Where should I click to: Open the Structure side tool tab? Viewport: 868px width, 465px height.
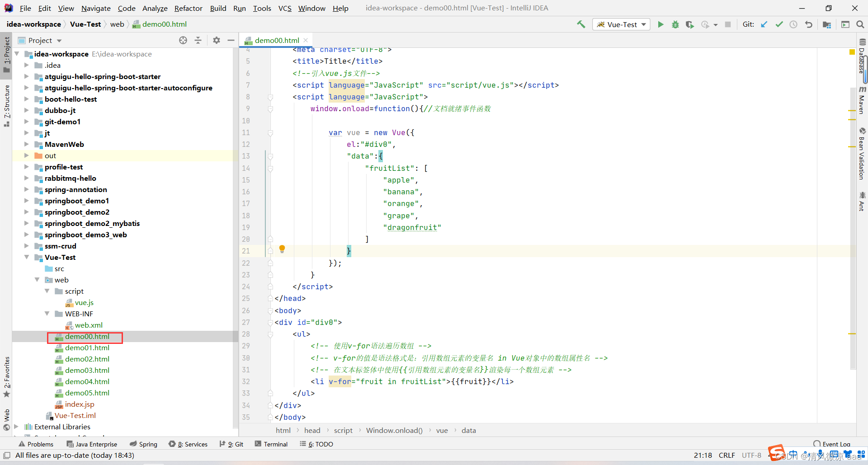pos(6,106)
